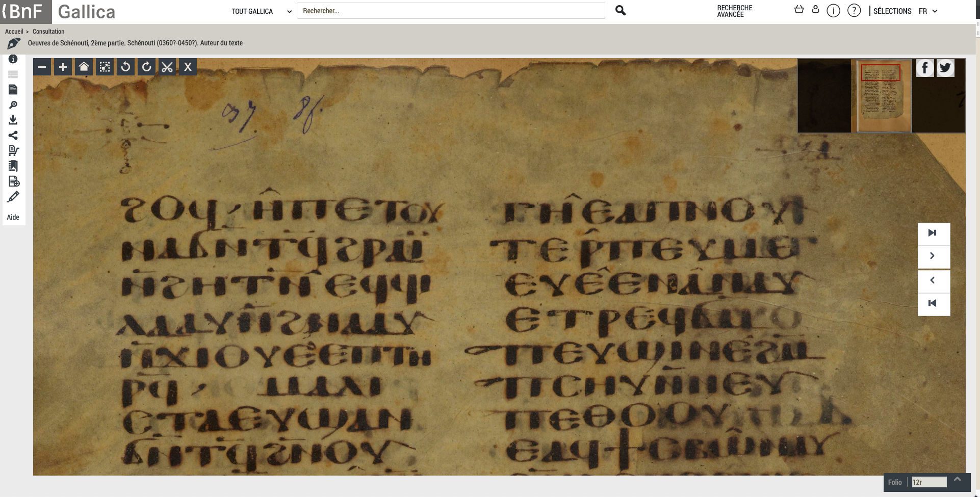Screen dimensions: 980x497
Task: Open document info in left sidebar
Action: tap(13, 59)
